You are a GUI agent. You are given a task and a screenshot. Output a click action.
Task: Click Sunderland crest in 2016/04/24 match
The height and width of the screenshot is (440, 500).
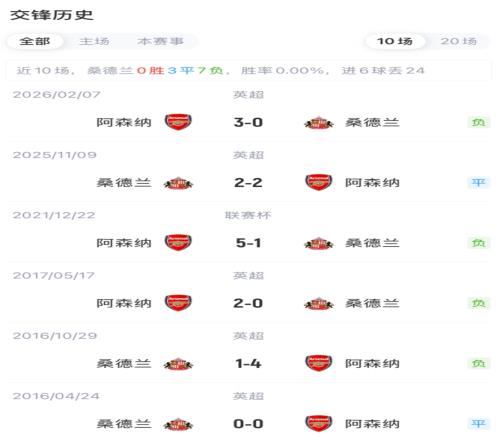click(178, 424)
